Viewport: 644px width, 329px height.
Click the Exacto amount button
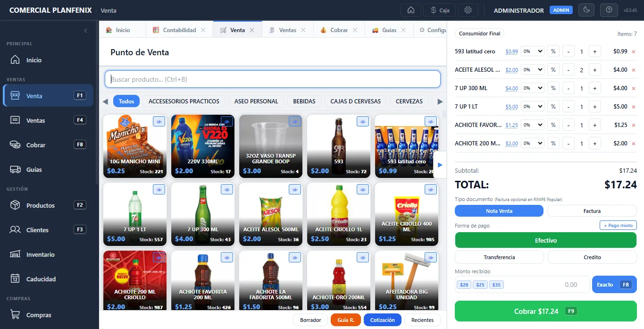tap(614, 285)
